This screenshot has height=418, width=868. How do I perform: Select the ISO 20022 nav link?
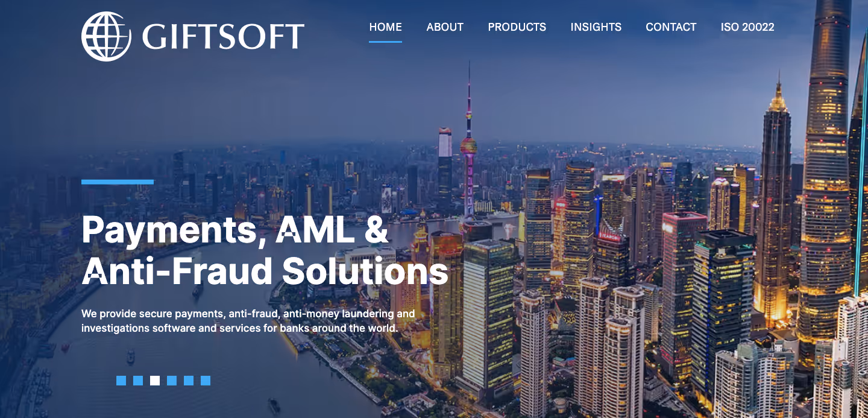click(x=747, y=27)
